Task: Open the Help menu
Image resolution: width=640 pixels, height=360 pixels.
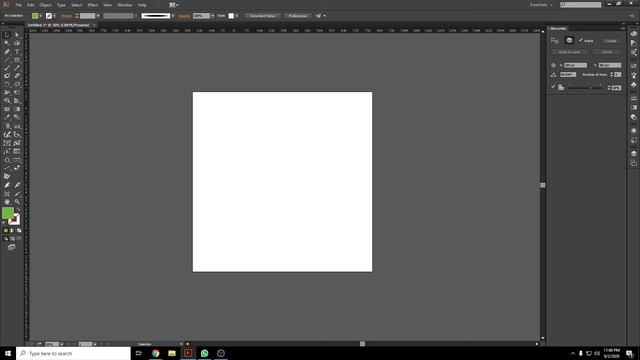Action: click(142, 5)
